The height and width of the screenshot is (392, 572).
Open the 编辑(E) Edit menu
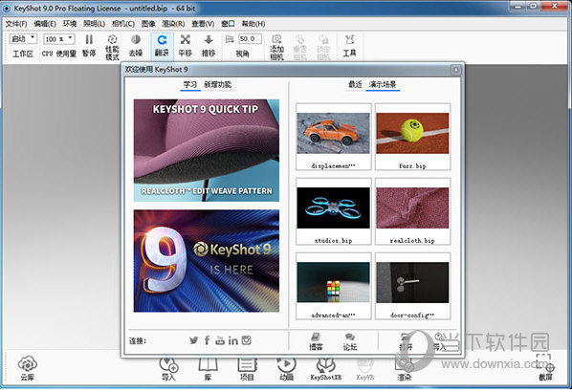click(45, 24)
